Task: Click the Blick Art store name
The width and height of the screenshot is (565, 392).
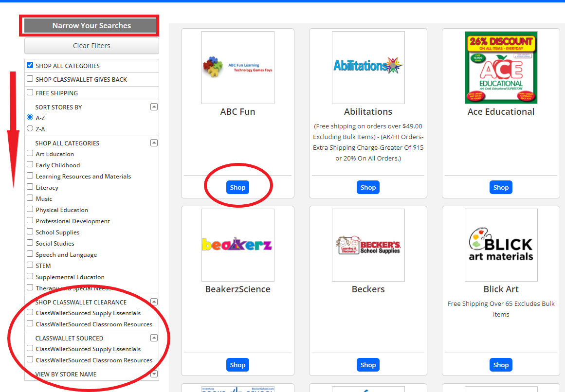Action: click(x=501, y=289)
